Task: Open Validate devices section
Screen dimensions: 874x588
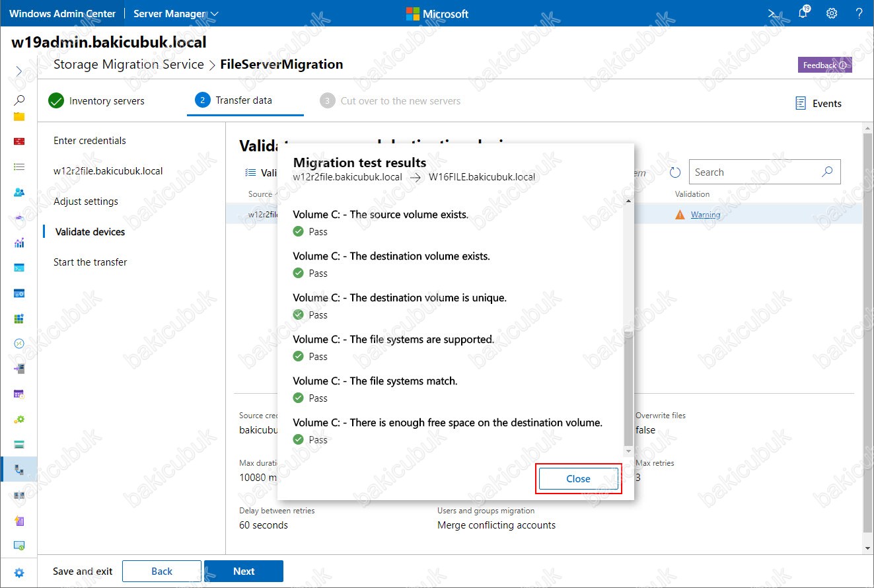Action: click(90, 232)
